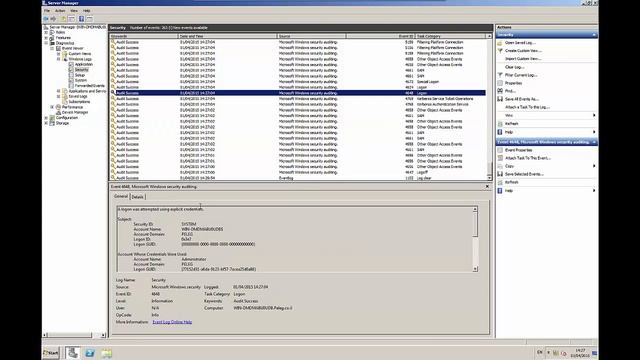Click Event Properties action
This screenshot has height=360, width=640.
click(x=519, y=150)
